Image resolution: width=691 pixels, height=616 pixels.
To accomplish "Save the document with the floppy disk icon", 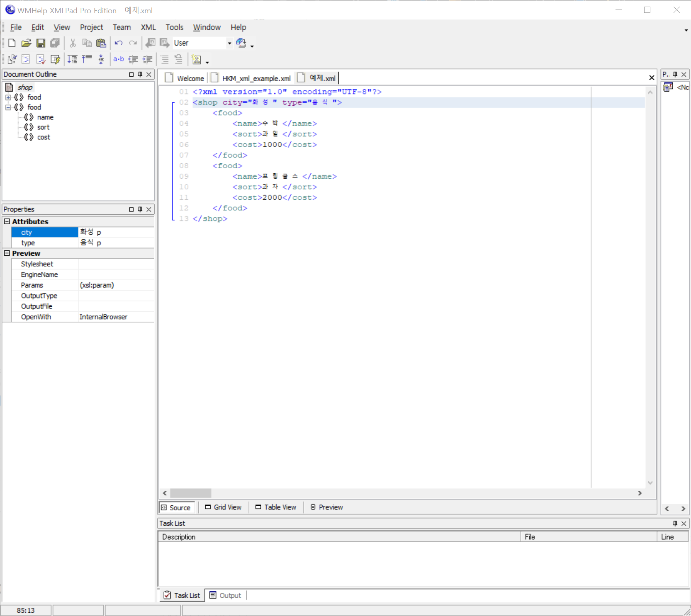I will [41, 43].
